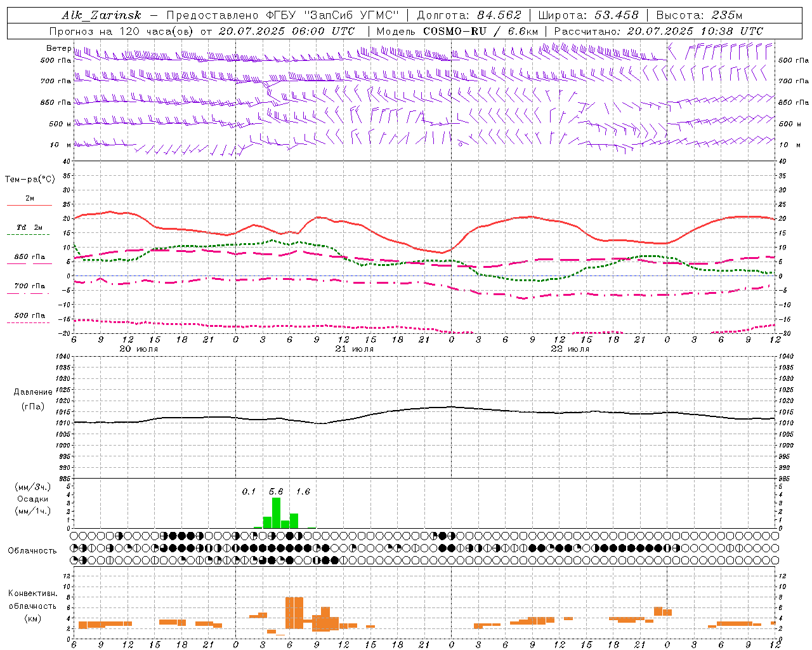Click the 1.6 precipitation total value
The width and height of the screenshot is (812, 650).
(303, 492)
